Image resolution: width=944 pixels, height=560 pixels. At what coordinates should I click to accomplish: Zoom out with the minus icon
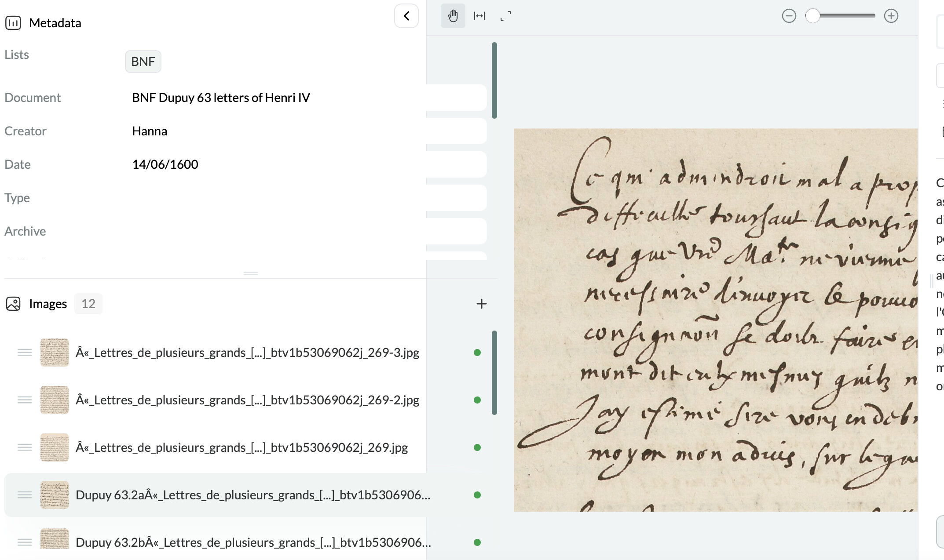[789, 16]
